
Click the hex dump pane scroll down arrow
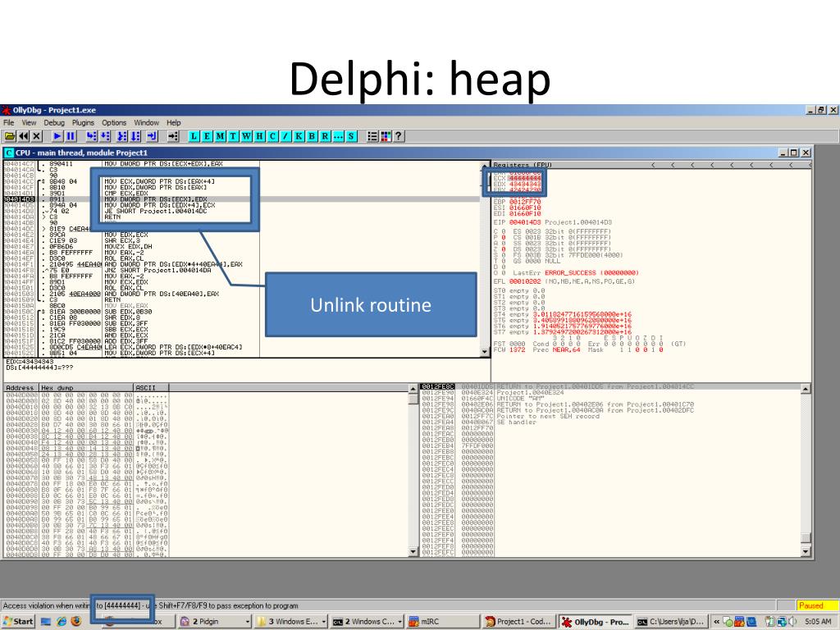point(413,551)
